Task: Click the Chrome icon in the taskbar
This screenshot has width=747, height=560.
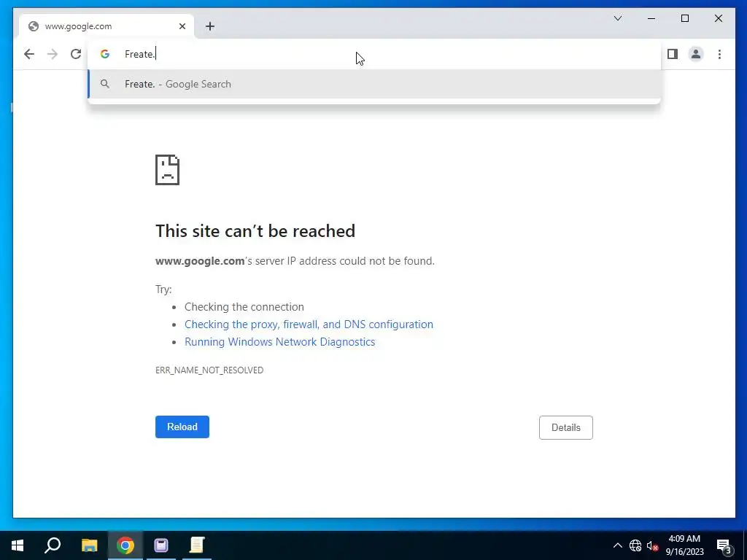Action: pos(125,545)
